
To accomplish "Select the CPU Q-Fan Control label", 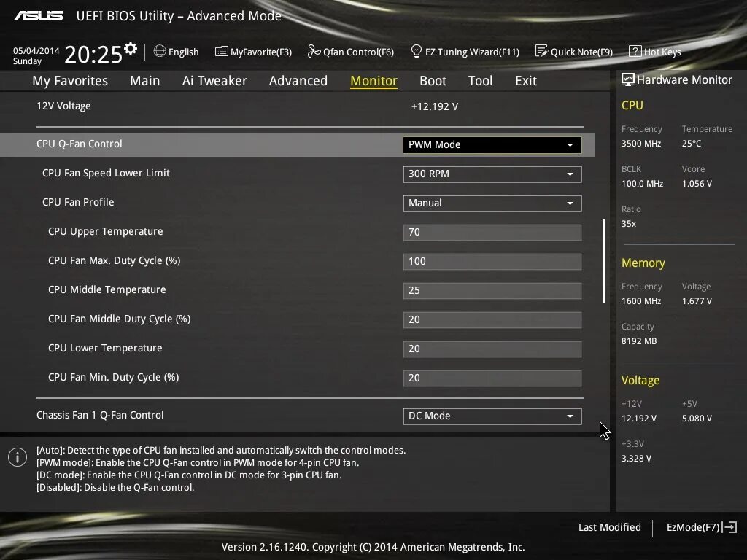I will (79, 144).
